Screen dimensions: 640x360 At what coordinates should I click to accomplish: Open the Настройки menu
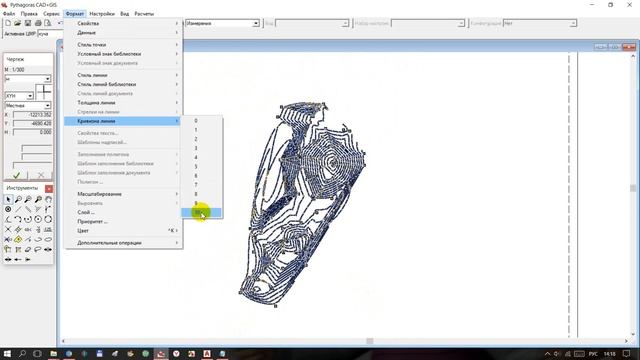coord(102,13)
